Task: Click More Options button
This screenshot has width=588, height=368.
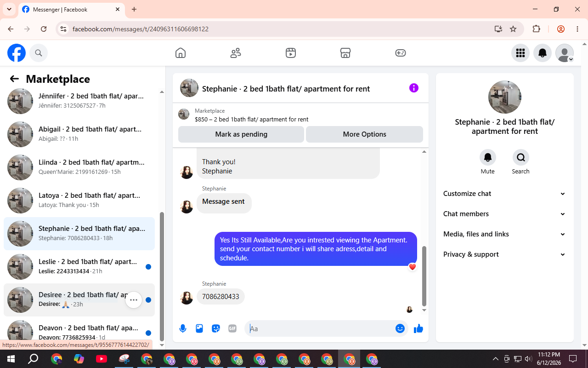Action: 364,134
